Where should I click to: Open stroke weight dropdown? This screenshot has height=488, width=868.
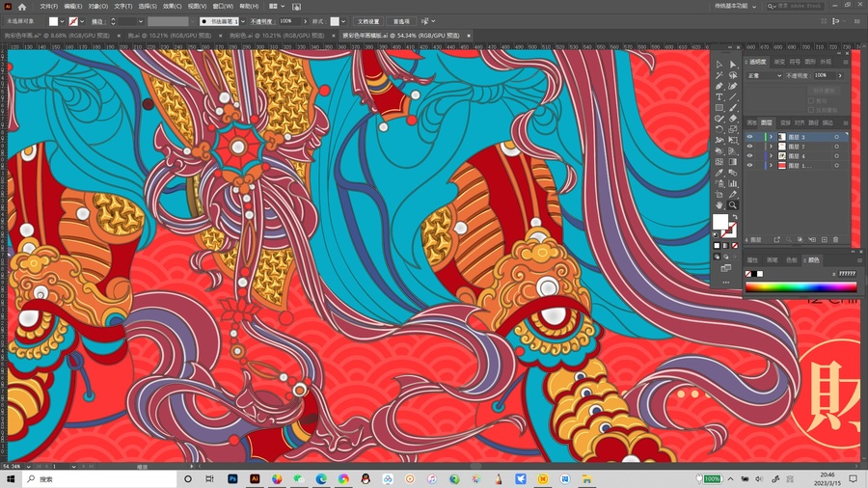click(141, 21)
